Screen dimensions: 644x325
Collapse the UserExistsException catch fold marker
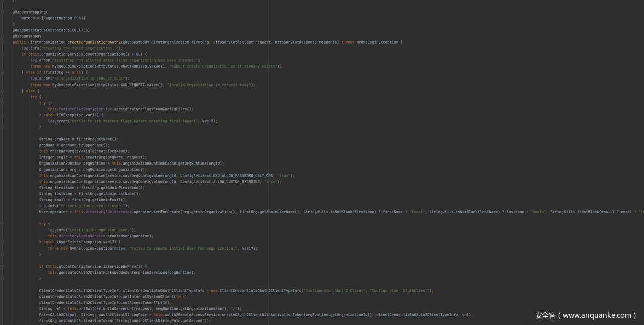click(3, 242)
